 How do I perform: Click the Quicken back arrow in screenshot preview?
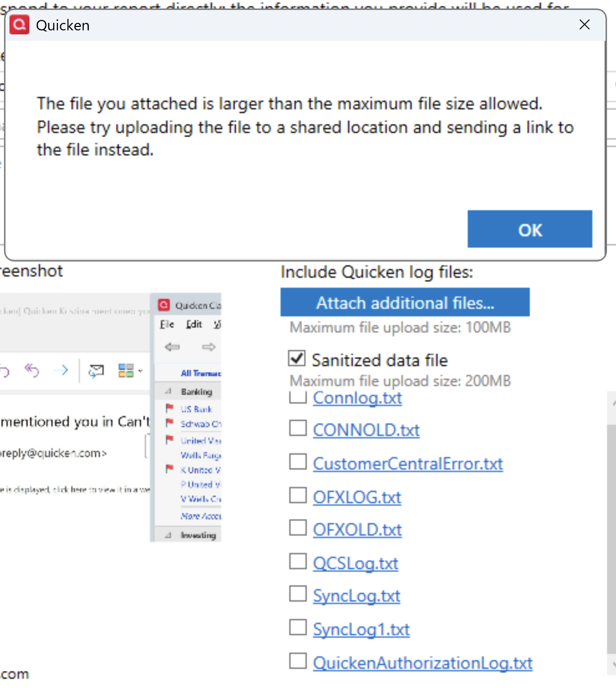click(172, 347)
